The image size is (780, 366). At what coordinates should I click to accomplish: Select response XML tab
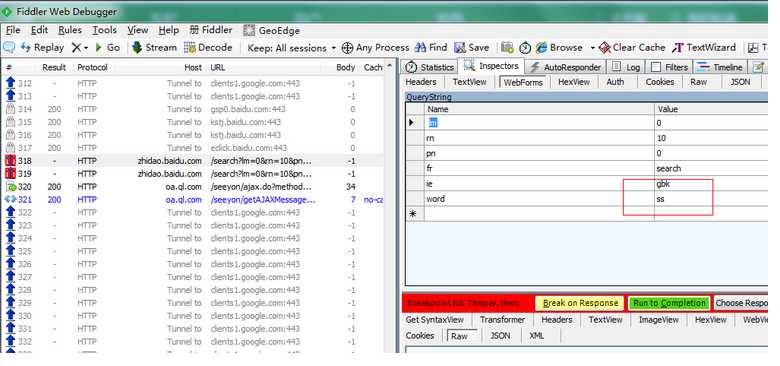click(537, 336)
